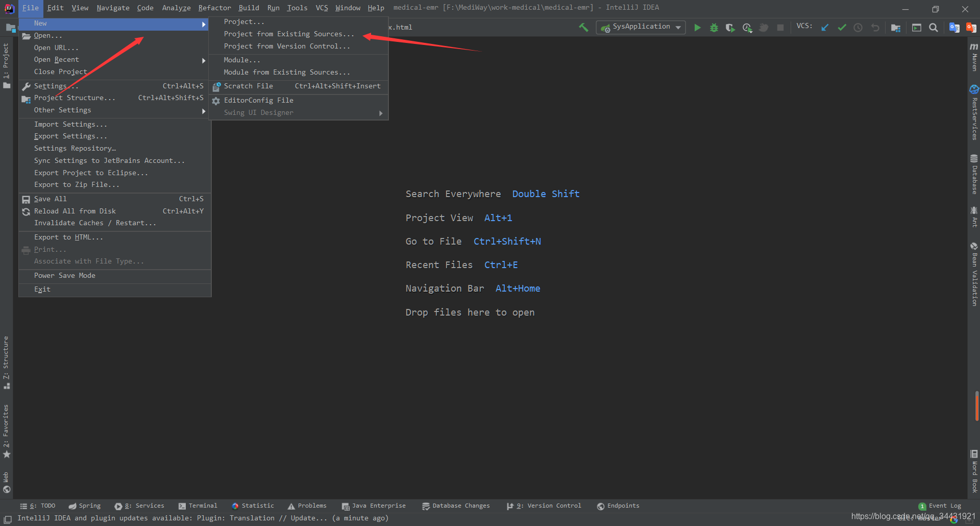Open Search Everywhere magnifier icon
The height and width of the screenshot is (526, 980).
[x=934, y=28]
